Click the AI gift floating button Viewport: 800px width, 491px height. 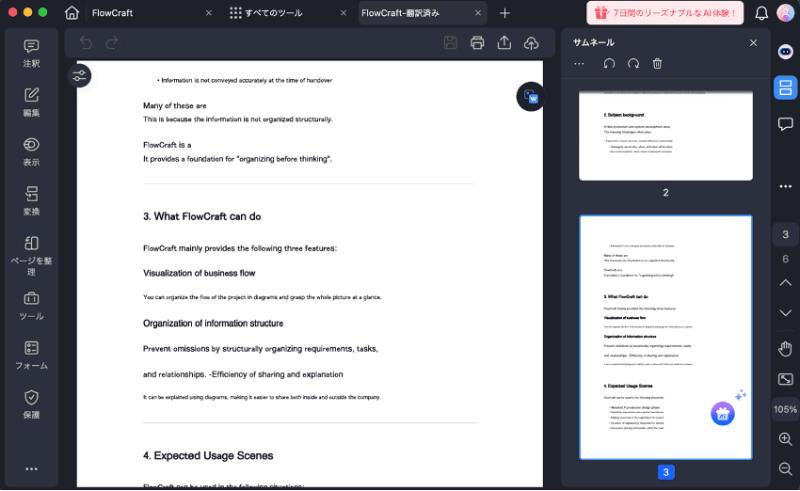722,414
